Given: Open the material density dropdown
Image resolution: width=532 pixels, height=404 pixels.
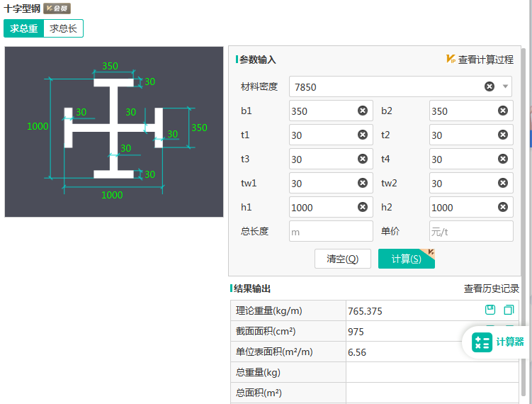Looking at the screenshot, I should click(x=505, y=86).
